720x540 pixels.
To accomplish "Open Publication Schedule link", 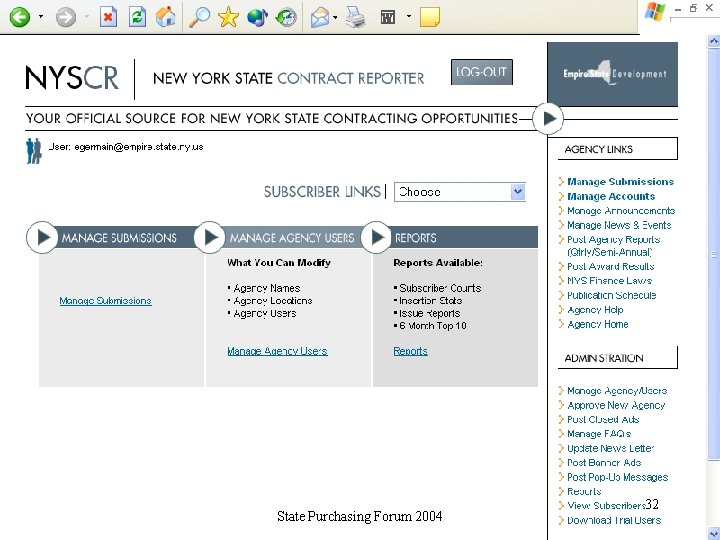I will 612,295.
